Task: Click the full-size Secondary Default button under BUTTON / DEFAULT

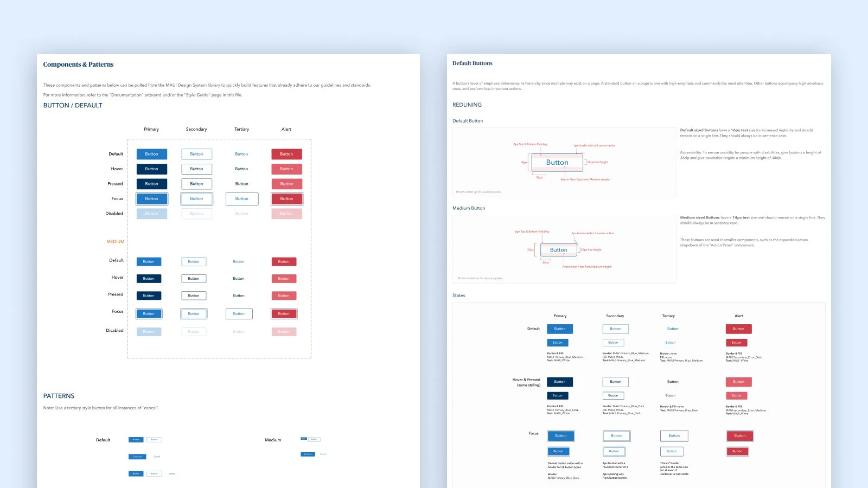Action: pyautogui.click(x=197, y=154)
